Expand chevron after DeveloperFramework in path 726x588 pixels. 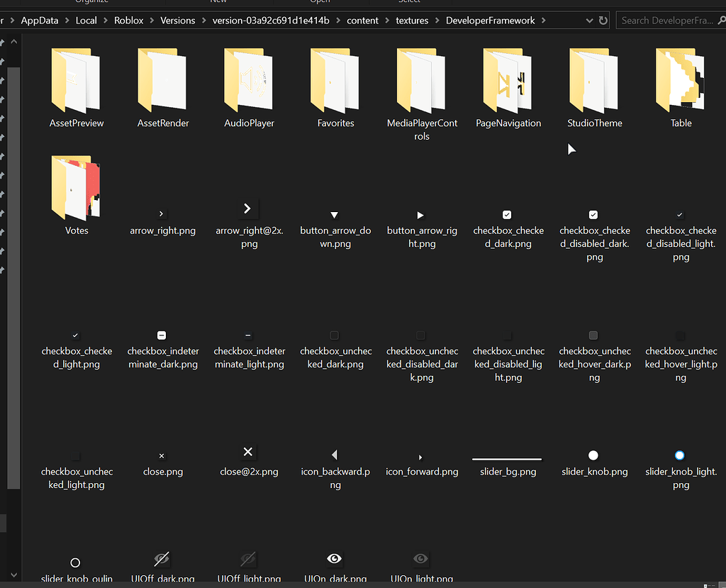click(x=544, y=21)
